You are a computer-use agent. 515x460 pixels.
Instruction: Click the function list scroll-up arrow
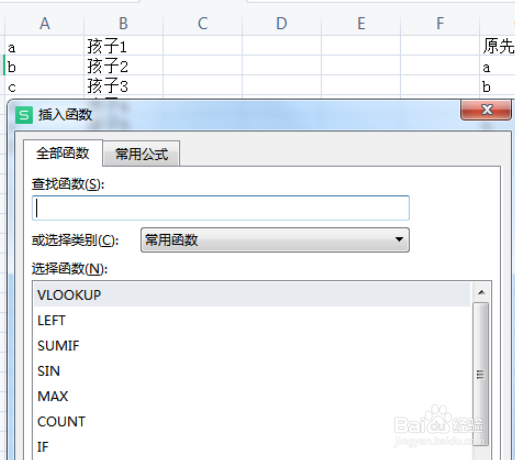tap(481, 292)
